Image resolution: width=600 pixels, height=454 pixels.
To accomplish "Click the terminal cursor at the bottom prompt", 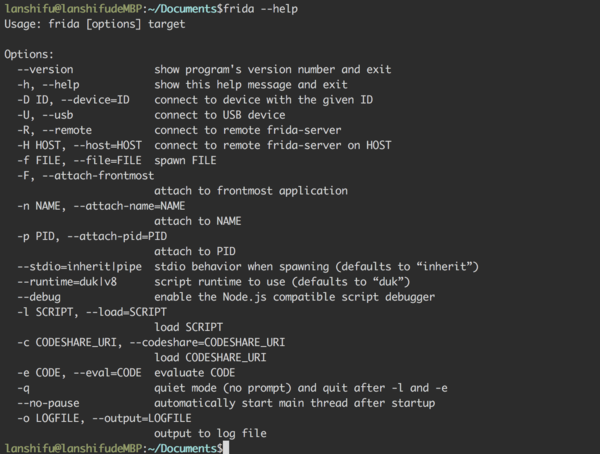I will click(x=227, y=447).
